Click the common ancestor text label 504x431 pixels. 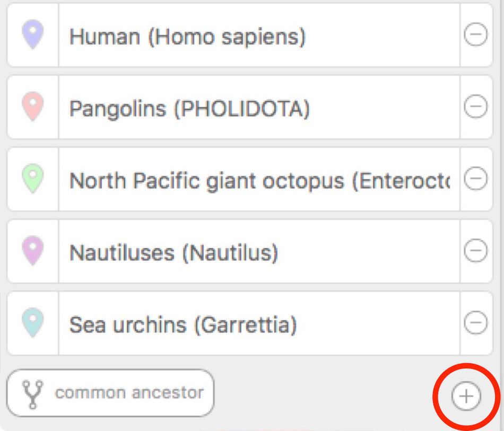(129, 393)
